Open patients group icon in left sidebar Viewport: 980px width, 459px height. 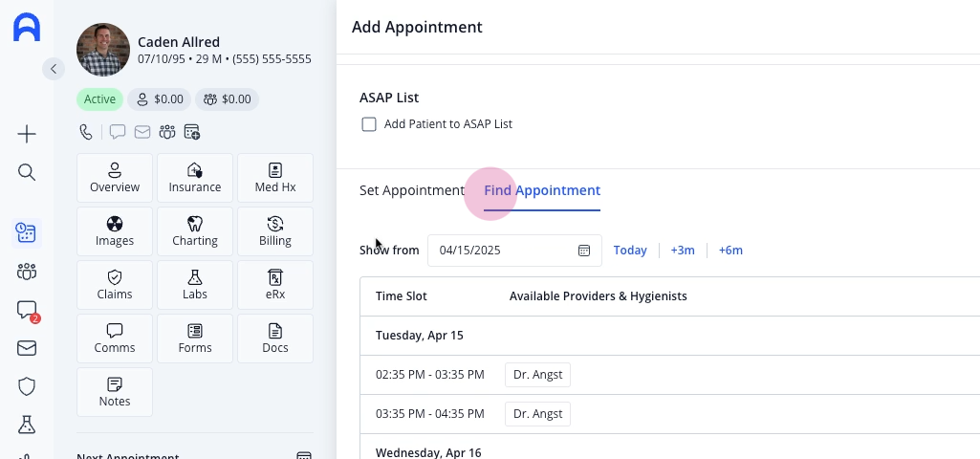click(27, 272)
